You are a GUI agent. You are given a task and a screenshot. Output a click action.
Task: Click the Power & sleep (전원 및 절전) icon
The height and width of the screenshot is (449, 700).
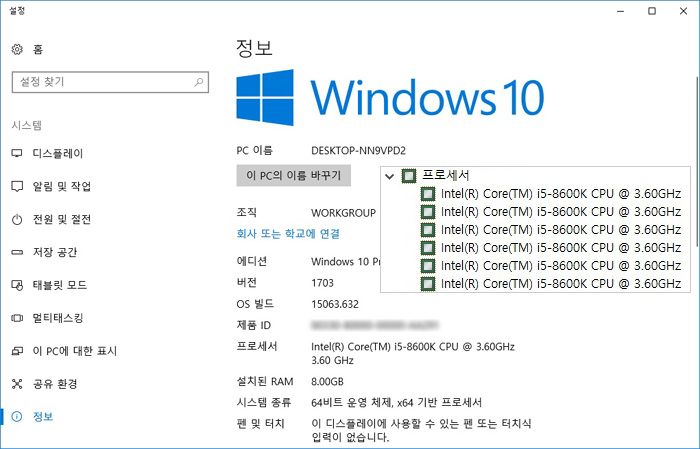17,219
